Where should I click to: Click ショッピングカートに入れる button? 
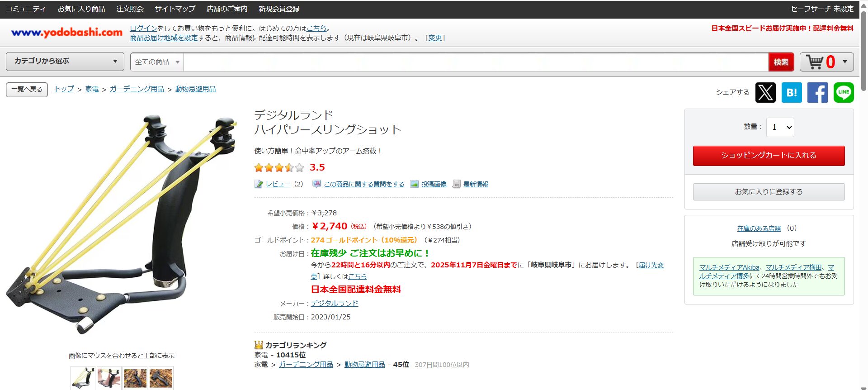[769, 156]
